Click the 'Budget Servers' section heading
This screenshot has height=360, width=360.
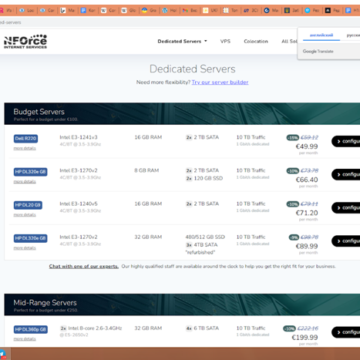click(x=39, y=112)
